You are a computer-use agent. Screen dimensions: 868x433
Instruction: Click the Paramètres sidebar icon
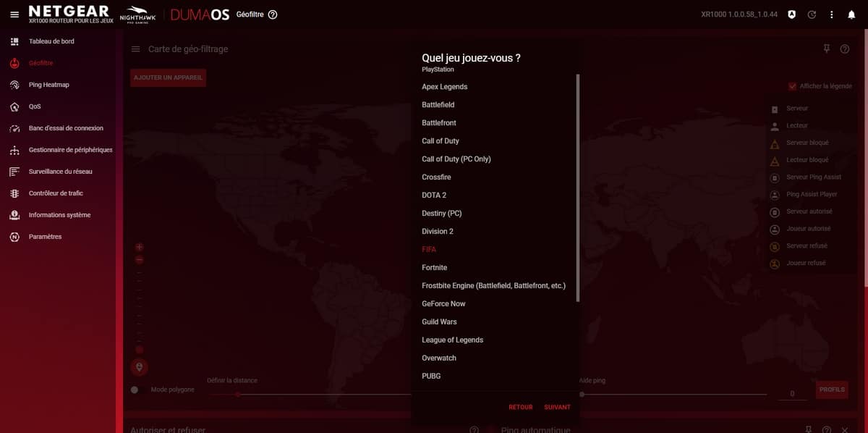[14, 237]
